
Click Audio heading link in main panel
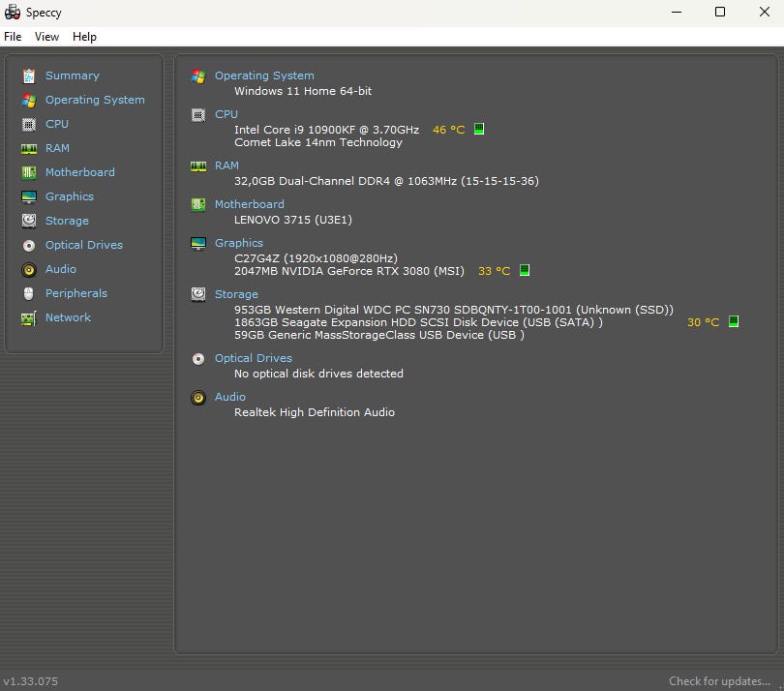point(230,397)
